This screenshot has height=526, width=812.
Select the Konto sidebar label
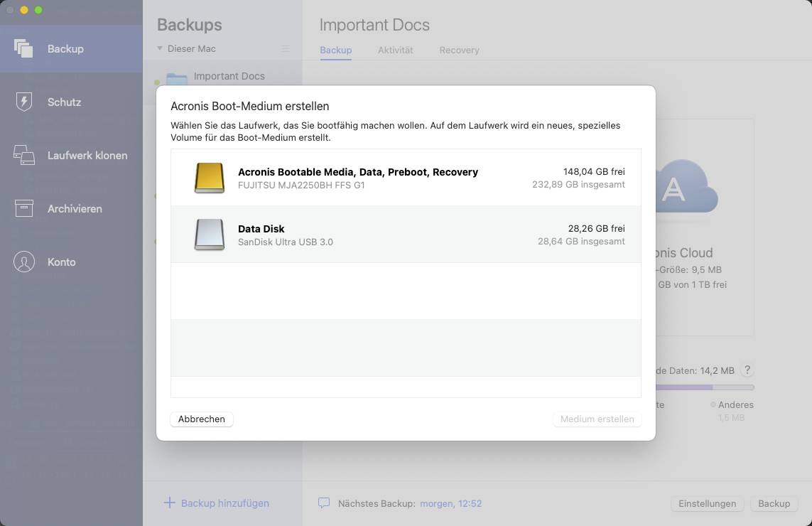pos(62,262)
